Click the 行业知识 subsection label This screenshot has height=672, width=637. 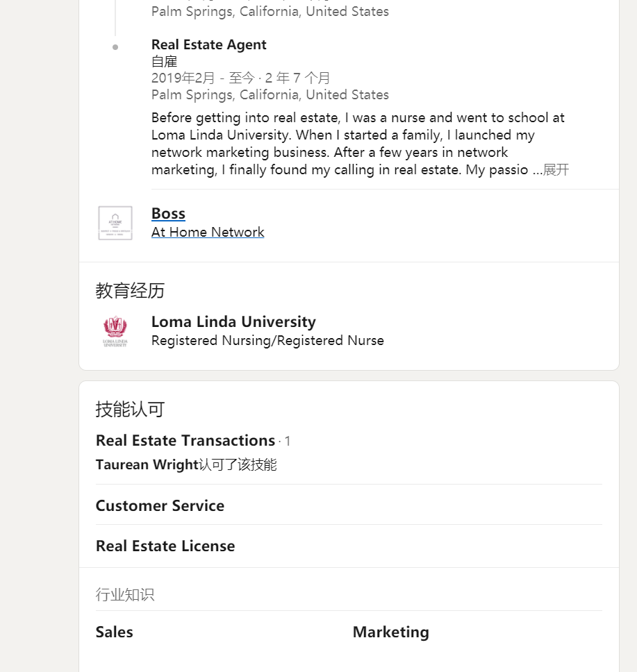(x=125, y=594)
